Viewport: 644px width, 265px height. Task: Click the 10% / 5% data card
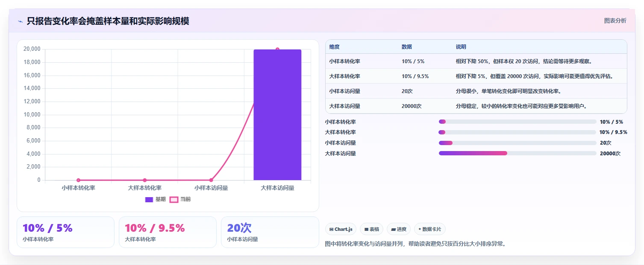tap(65, 232)
